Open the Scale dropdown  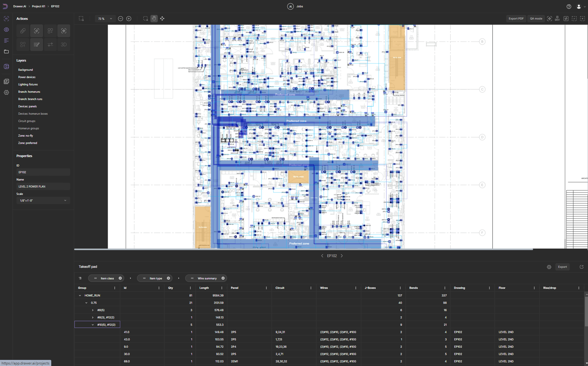[43, 200]
